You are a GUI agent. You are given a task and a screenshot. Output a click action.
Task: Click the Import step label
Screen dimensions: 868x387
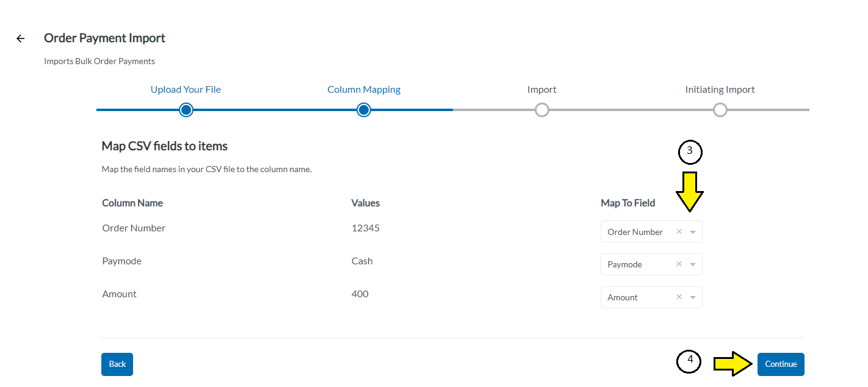pos(542,89)
